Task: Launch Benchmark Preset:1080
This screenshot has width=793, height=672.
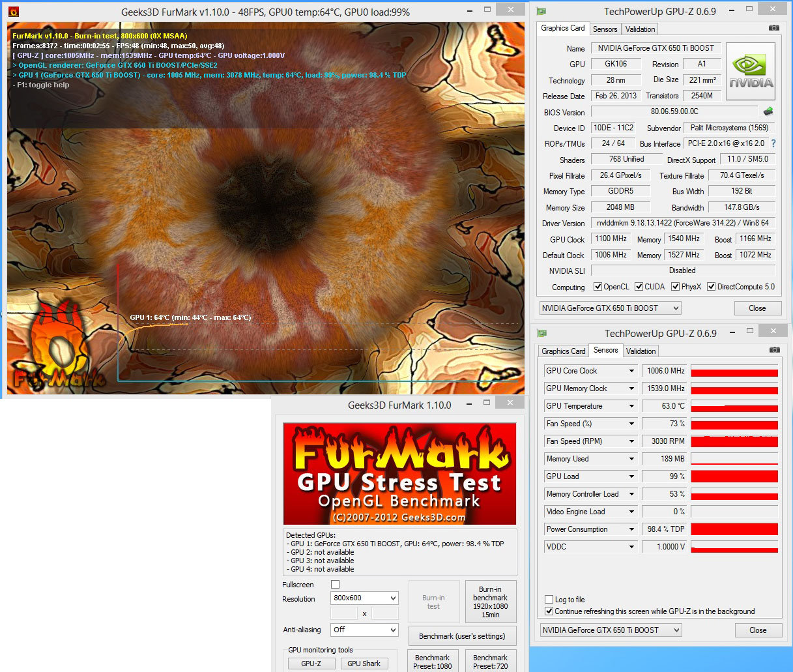Action: [432, 661]
